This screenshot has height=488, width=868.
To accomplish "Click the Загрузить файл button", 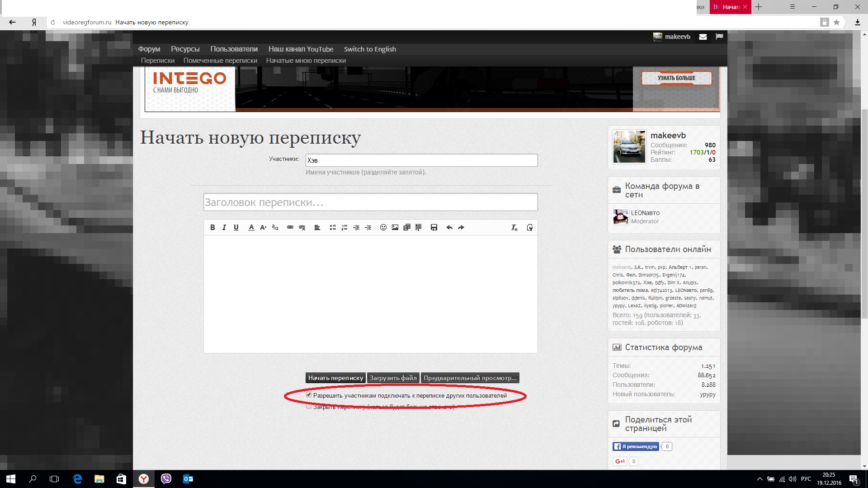I will 393,378.
